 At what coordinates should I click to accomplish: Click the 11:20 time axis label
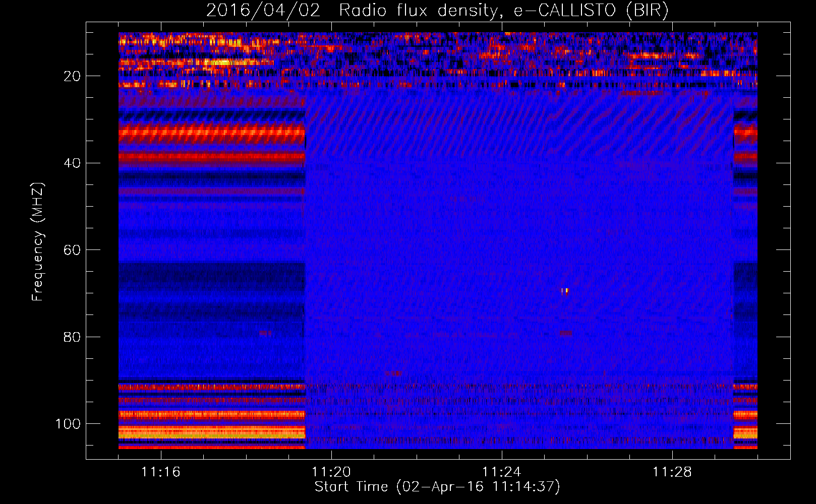coord(331,472)
